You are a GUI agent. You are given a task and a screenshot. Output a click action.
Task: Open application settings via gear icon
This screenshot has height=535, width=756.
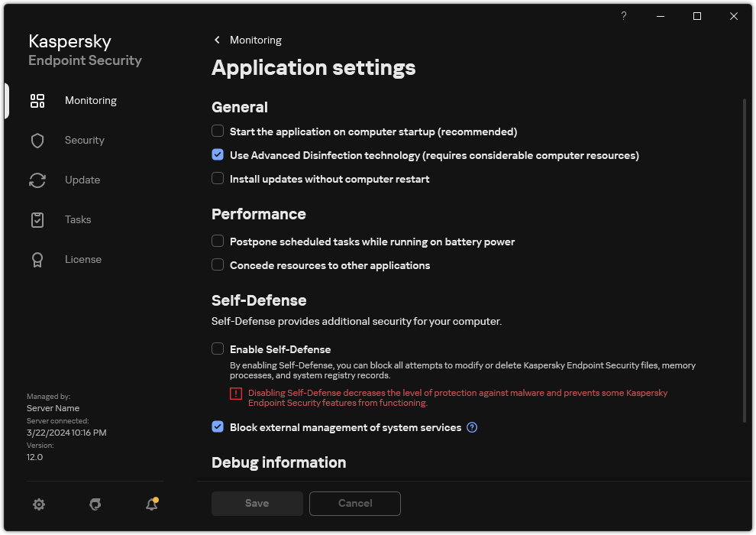[x=38, y=504]
